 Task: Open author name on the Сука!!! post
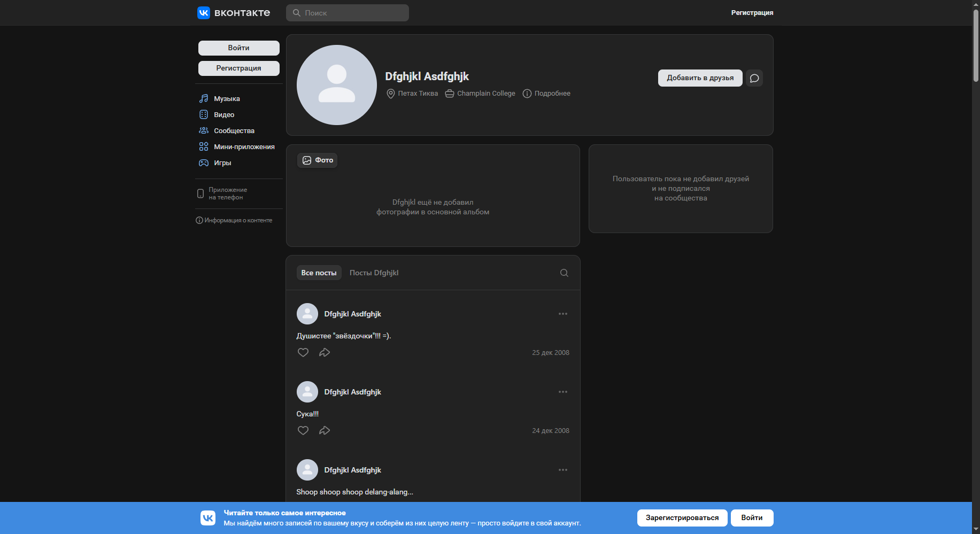[352, 392]
